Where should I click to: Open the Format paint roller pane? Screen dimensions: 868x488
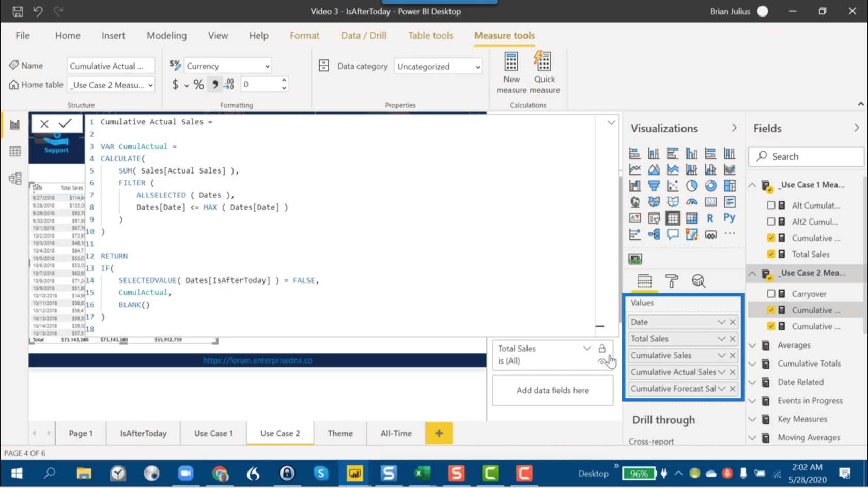(x=672, y=281)
